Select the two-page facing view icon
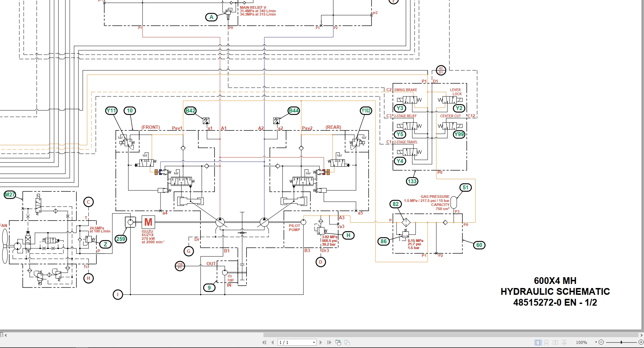 556,342
